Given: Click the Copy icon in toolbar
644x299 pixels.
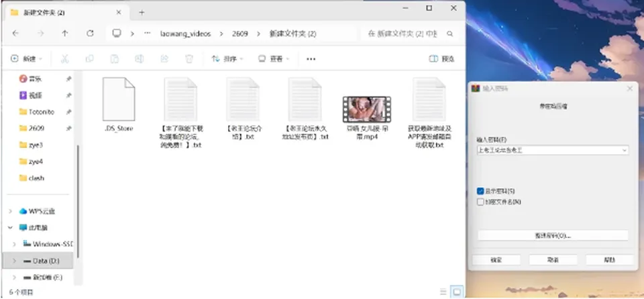Looking at the screenshot, I should 89,59.
